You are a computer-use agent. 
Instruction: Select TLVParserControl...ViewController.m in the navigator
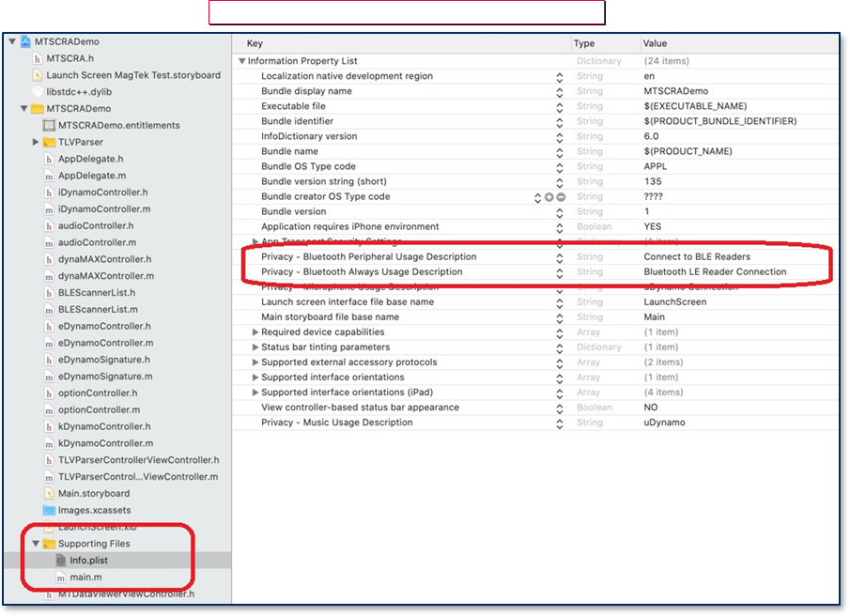tap(138, 477)
